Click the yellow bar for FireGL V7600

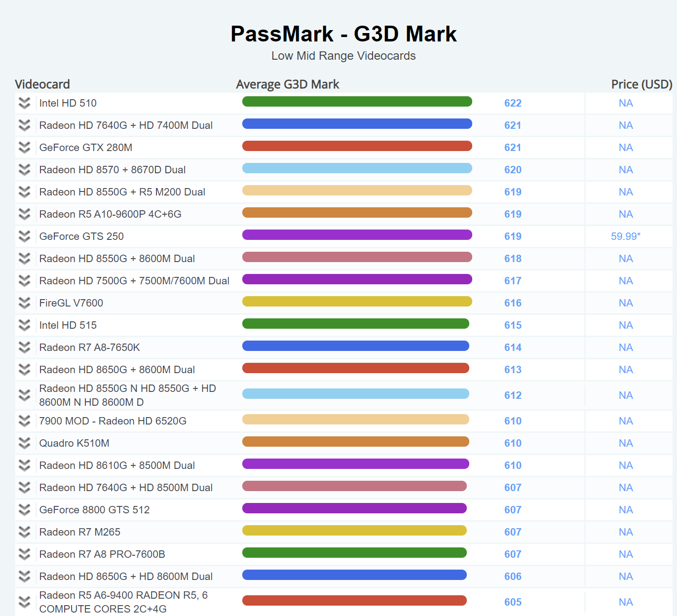[357, 302]
